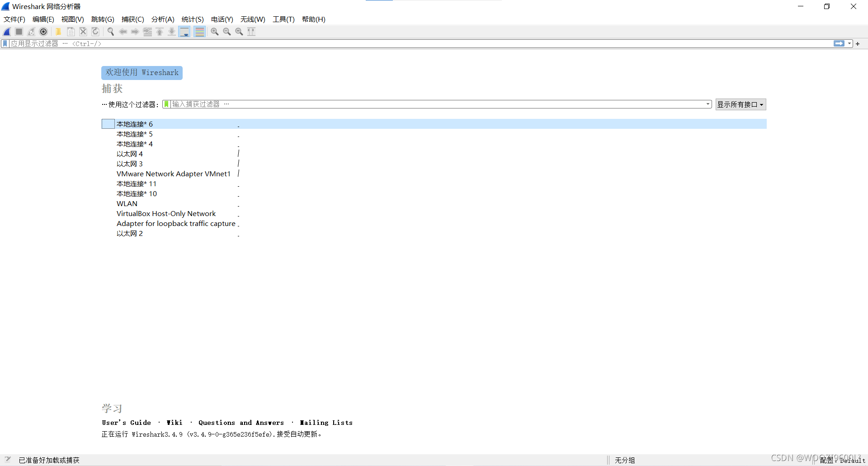The width and height of the screenshot is (868, 466).
Task: Open the 电话(Y) menu
Action: (x=222, y=19)
